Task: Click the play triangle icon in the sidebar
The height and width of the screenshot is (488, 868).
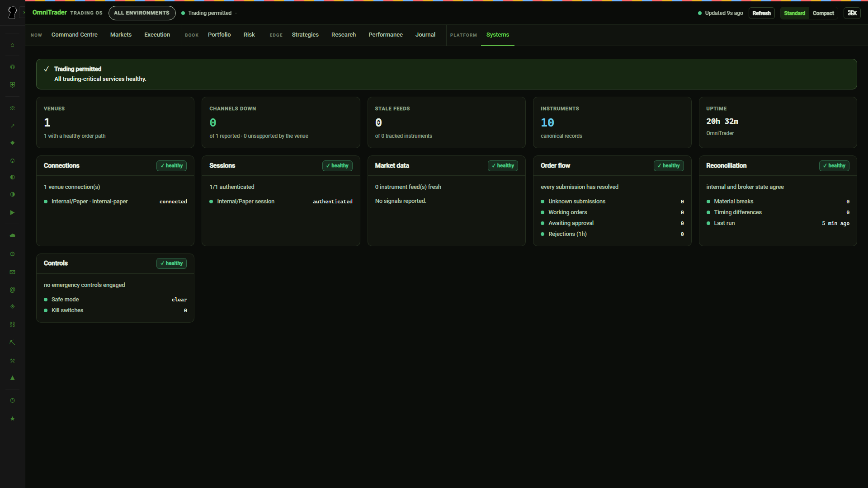Action: pos(12,212)
